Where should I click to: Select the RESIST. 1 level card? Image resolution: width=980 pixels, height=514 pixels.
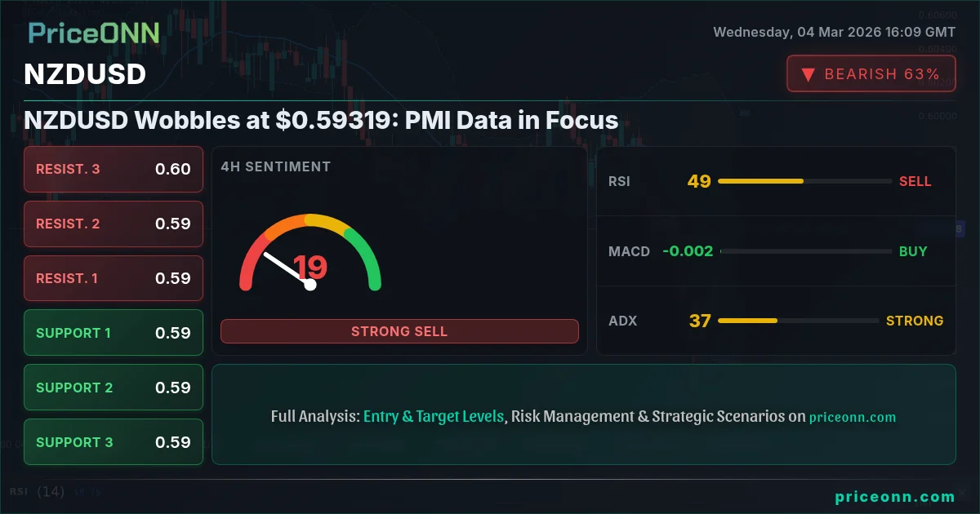[114, 278]
